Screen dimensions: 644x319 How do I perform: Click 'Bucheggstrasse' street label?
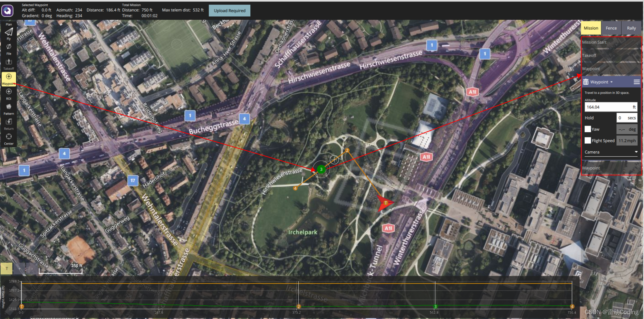pos(213,127)
